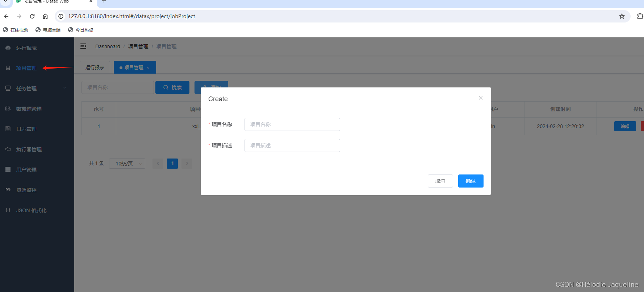Image resolution: width=644 pixels, height=292 pixels.
Task: Open the browser home page
Action: (x=45, y=16)
